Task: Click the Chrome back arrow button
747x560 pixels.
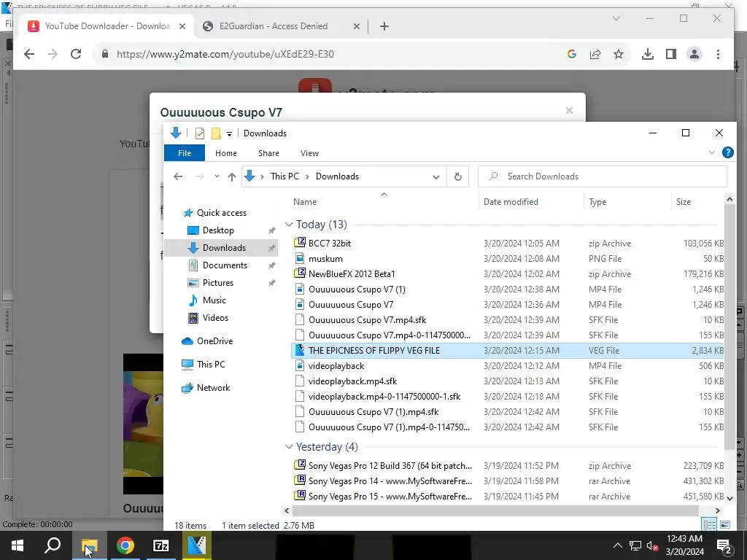Action: 29,54
